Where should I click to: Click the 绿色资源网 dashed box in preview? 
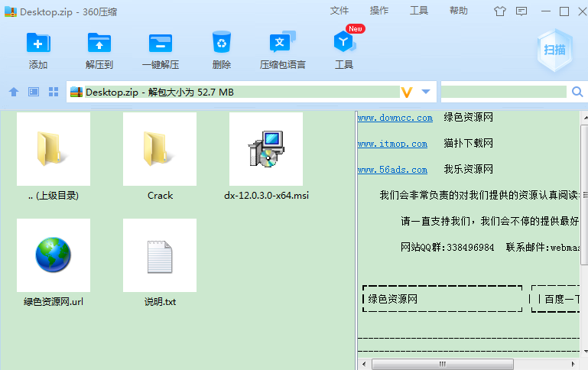(443, 299)
